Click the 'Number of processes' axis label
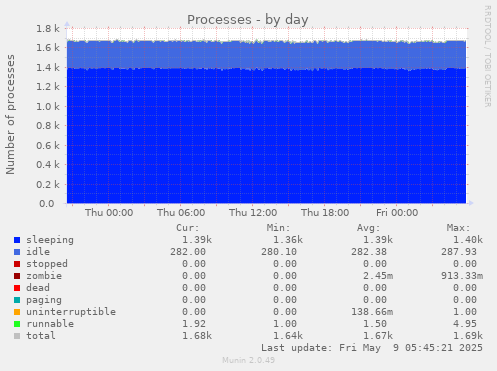This screenshot has height=371, width=497. [x=11, y=114]
